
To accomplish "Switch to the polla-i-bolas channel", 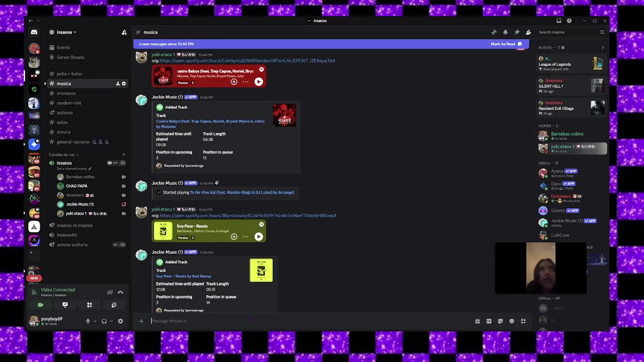I will coord(69,74).
